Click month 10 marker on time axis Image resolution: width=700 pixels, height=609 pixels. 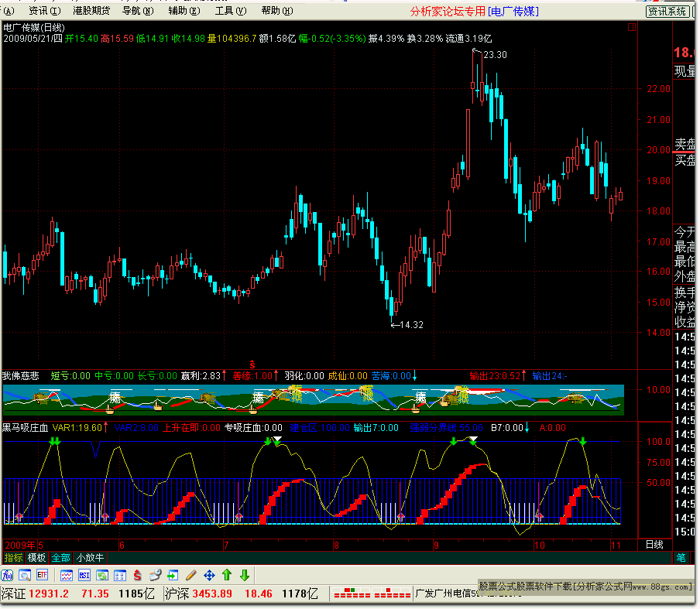pyautogui.click(x=539, y=546)
